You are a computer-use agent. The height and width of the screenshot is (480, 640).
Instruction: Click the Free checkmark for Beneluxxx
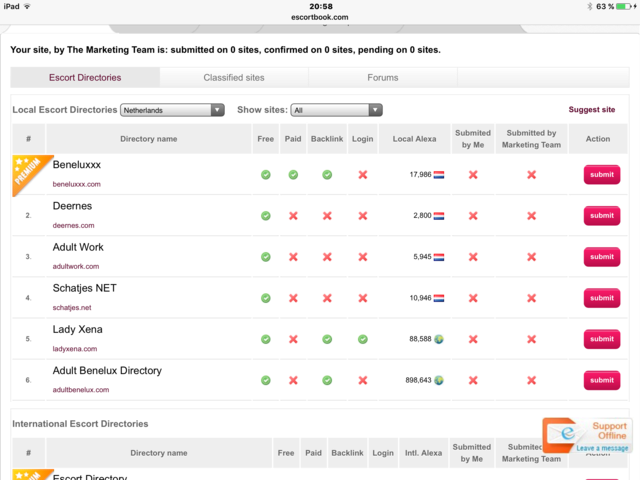tap(266, 175)
